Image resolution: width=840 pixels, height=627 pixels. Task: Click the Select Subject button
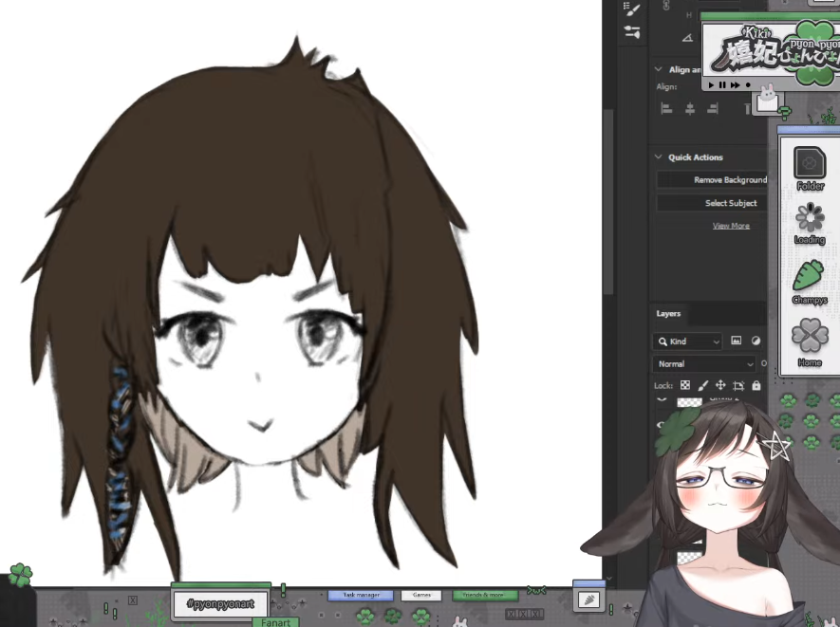click(x=712, y=203)
